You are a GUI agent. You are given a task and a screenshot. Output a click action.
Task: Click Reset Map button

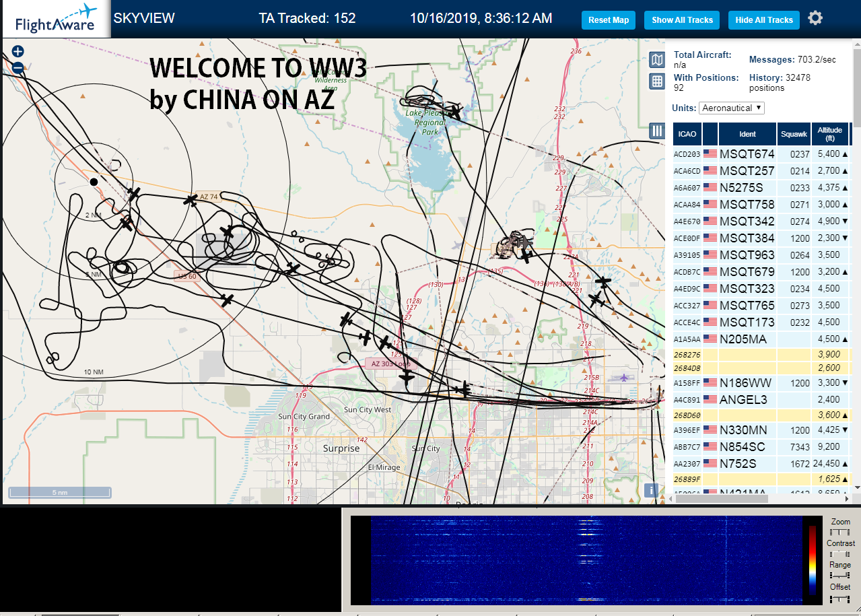point(609,20)
